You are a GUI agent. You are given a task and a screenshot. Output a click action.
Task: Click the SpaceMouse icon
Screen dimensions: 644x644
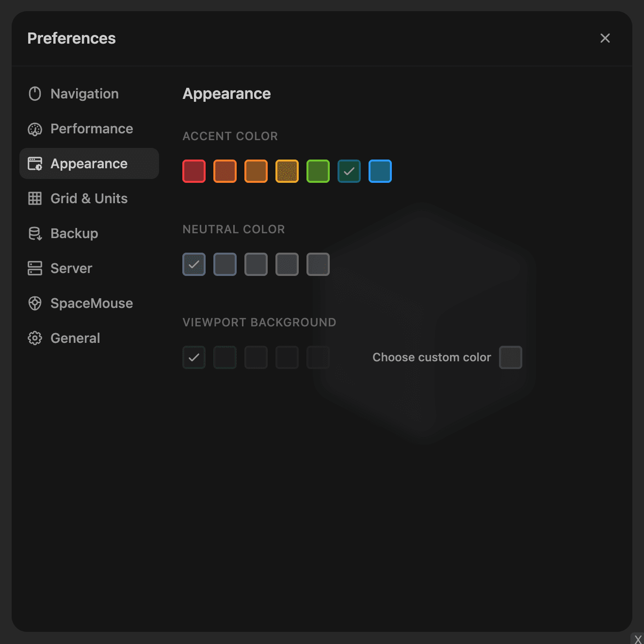pos(35,303)
